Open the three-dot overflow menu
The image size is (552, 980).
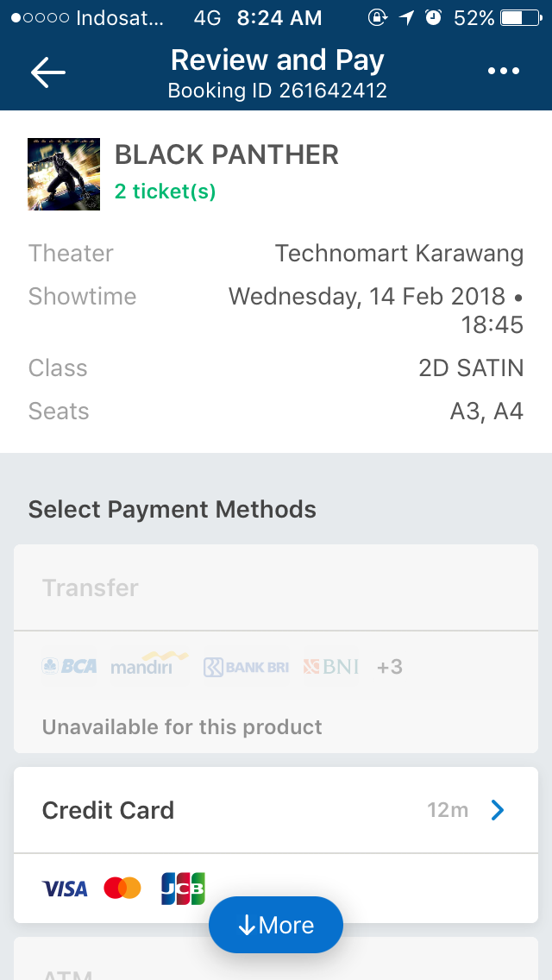tap(504, 72)
